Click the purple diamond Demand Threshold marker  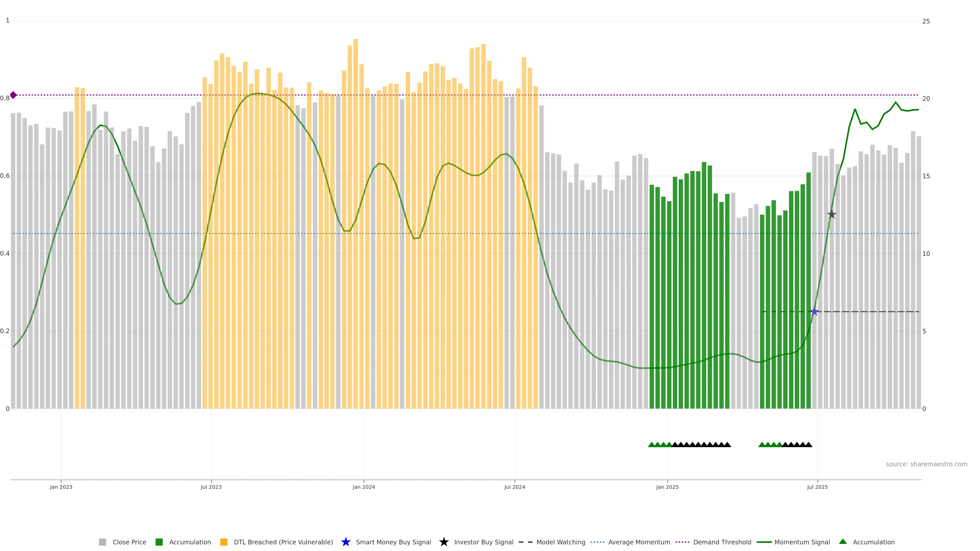(x=13, y=95)
